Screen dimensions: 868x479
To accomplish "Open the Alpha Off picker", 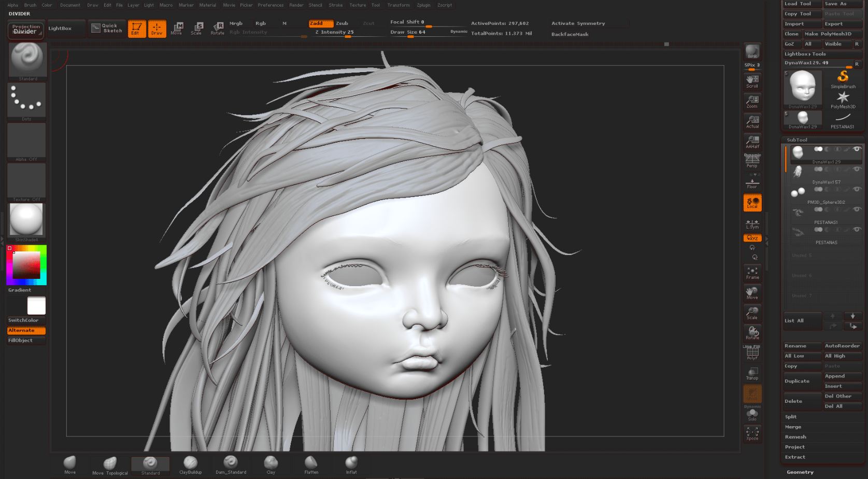I will 27,142.
